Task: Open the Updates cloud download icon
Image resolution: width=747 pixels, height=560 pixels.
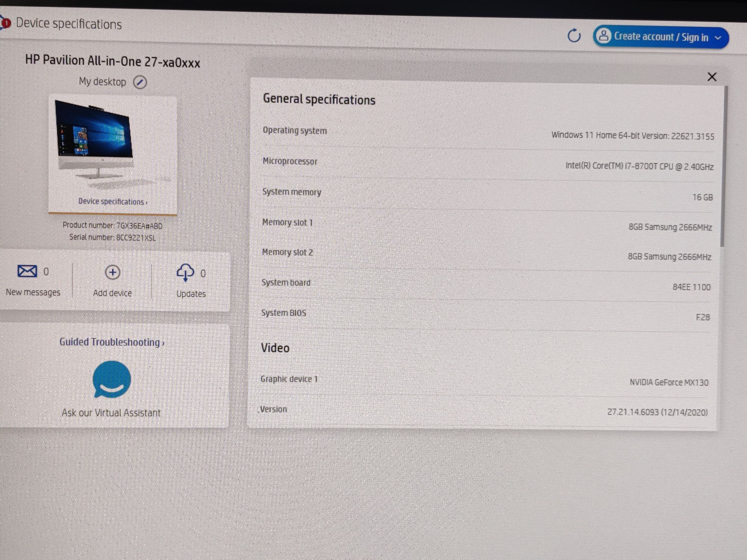Action: pos(185,272)
